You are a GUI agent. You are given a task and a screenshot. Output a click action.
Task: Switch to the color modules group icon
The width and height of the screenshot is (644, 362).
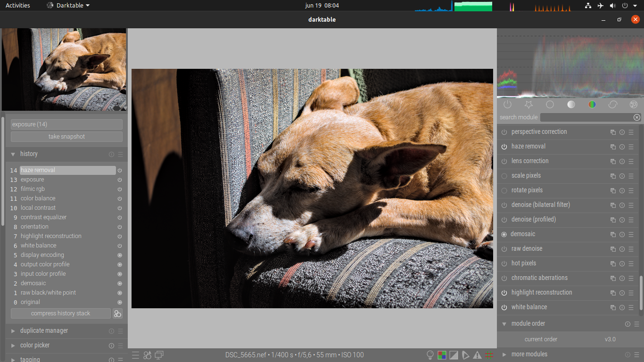pos(592,105)
